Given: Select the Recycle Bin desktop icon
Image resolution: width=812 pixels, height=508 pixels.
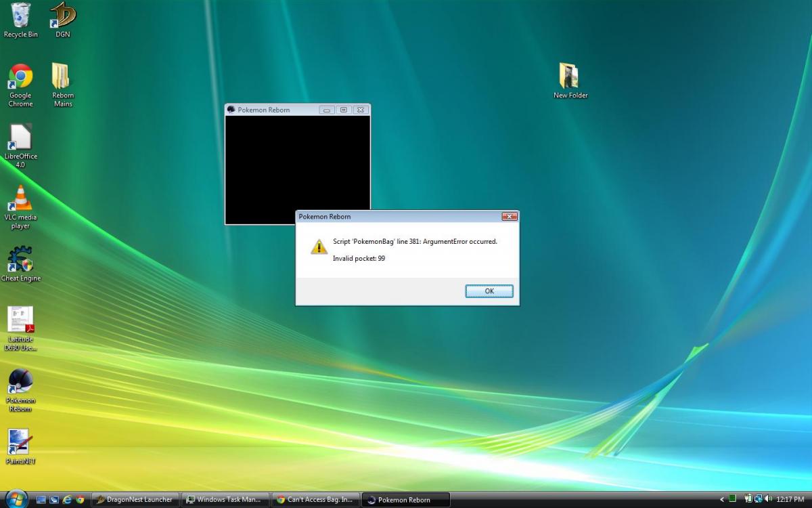Looking at the screenshot, I should (x=20, y=16).
